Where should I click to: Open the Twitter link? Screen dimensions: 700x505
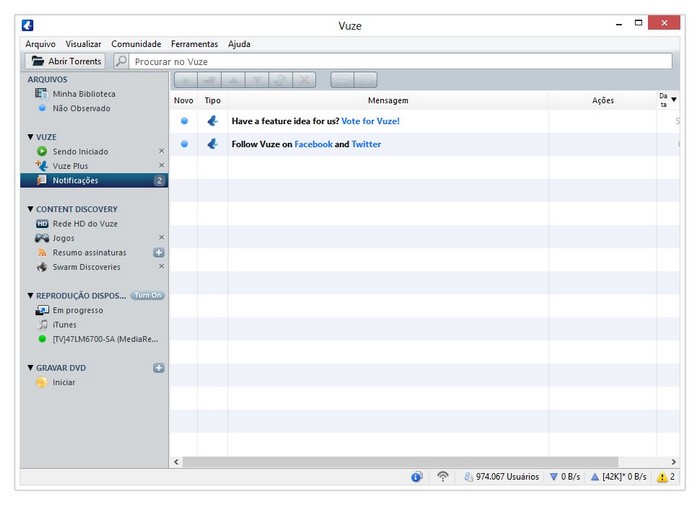pos(366,144)
